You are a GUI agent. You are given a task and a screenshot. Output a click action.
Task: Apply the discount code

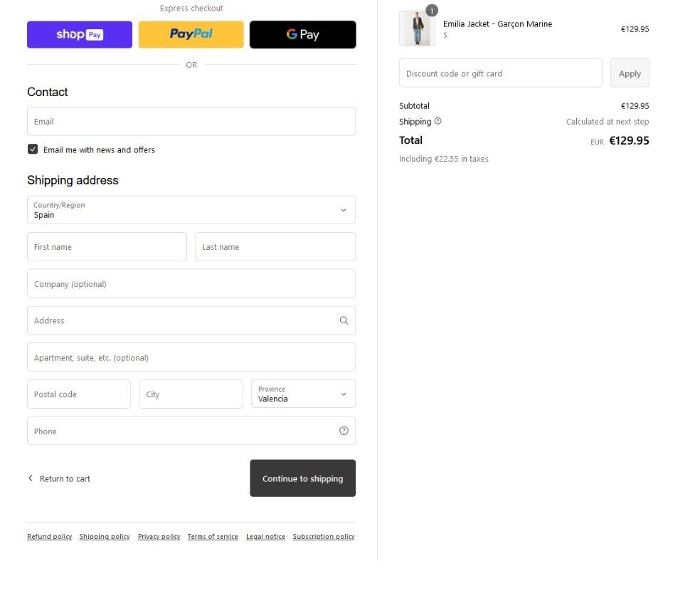[630, 73]
